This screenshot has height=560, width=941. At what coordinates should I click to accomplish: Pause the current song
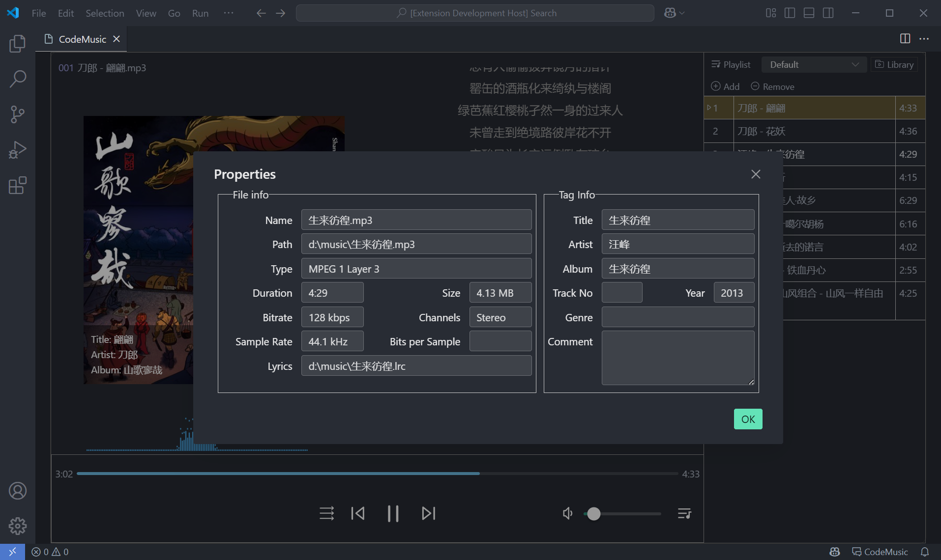(393, 513)
